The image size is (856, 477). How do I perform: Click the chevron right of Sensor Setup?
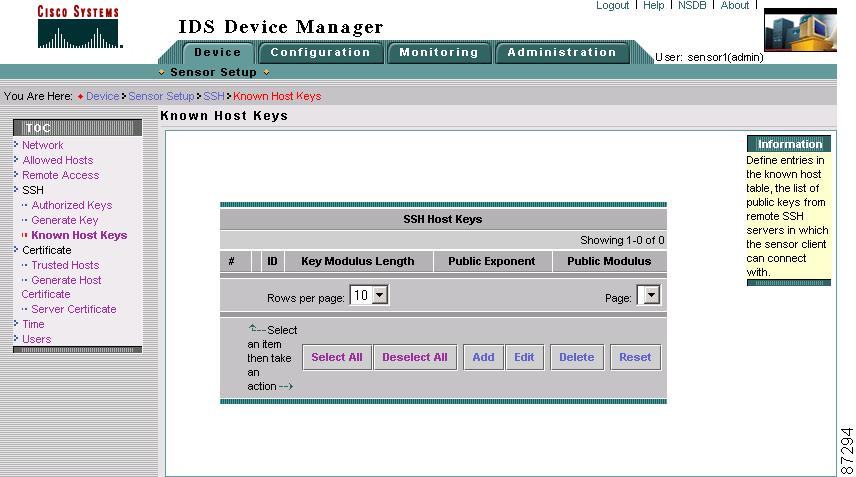pos(266,73)
